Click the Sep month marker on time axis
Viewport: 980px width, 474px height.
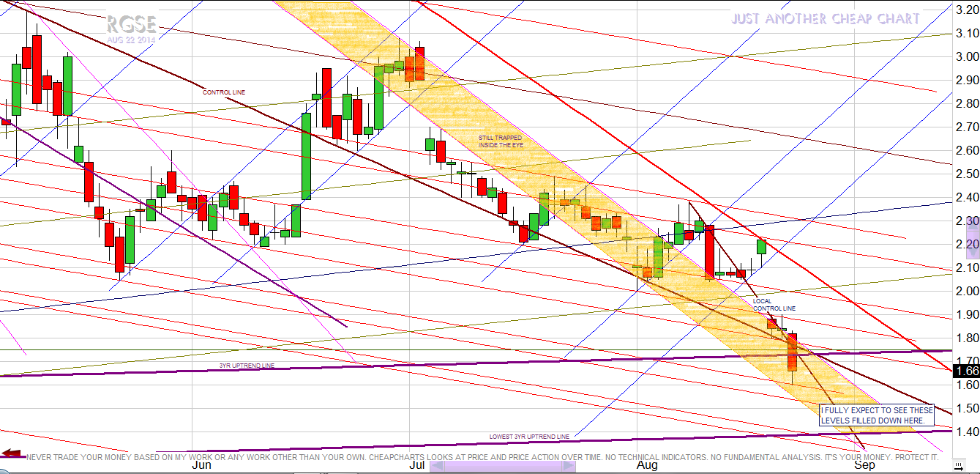click(x=864, y=465)
